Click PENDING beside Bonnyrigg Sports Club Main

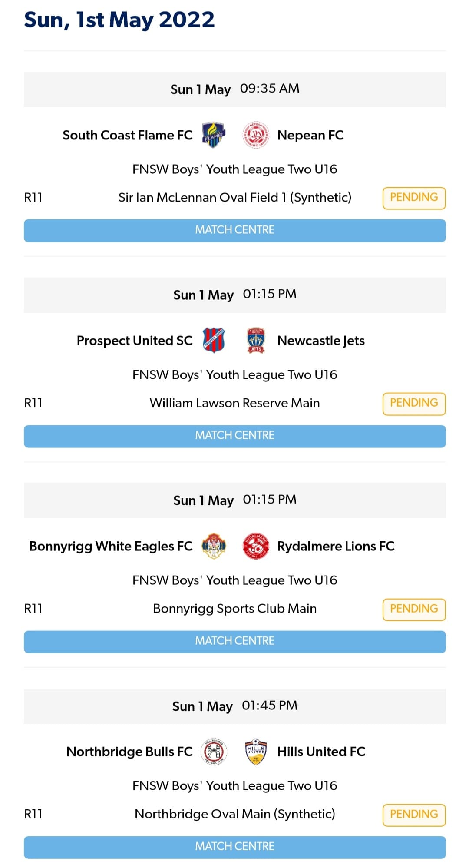click(x=414, y=609)
